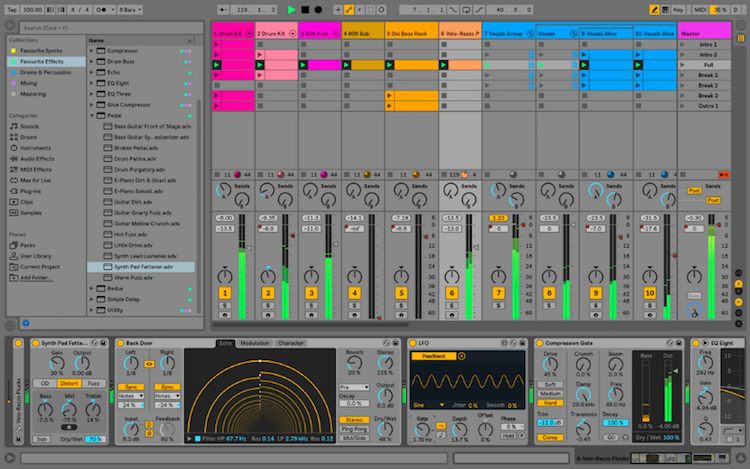Screen dimensions: 750x469
Task: Expand the Drum Buss folder
Action: point(92,62)
